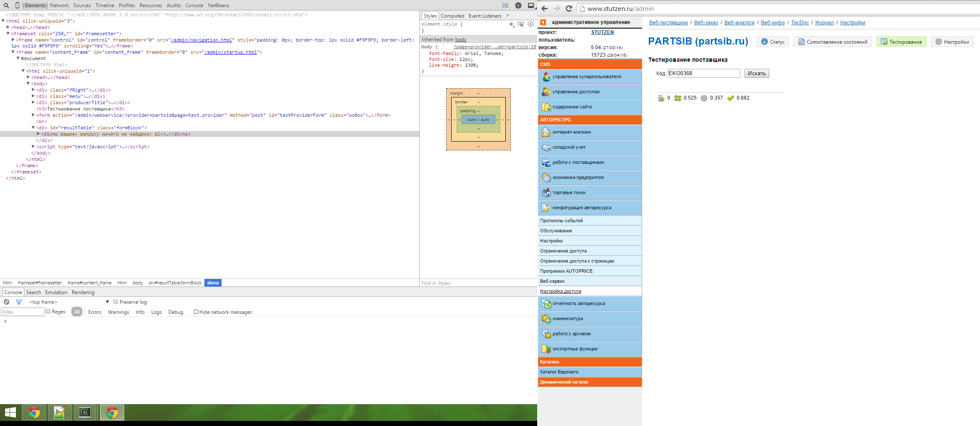Select the divno breadcrumb item
980x426 pixels.
pyautogui.click(x=213, y=283)
